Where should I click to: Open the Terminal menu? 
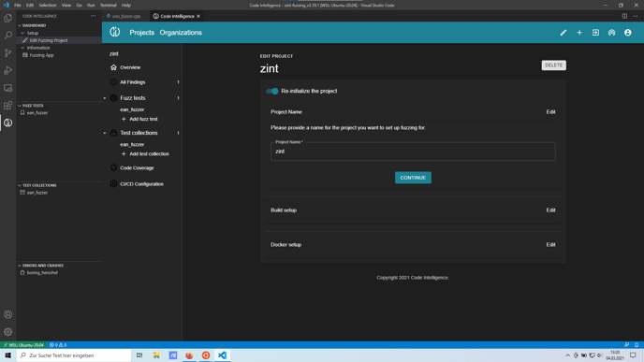pos(108,5)
